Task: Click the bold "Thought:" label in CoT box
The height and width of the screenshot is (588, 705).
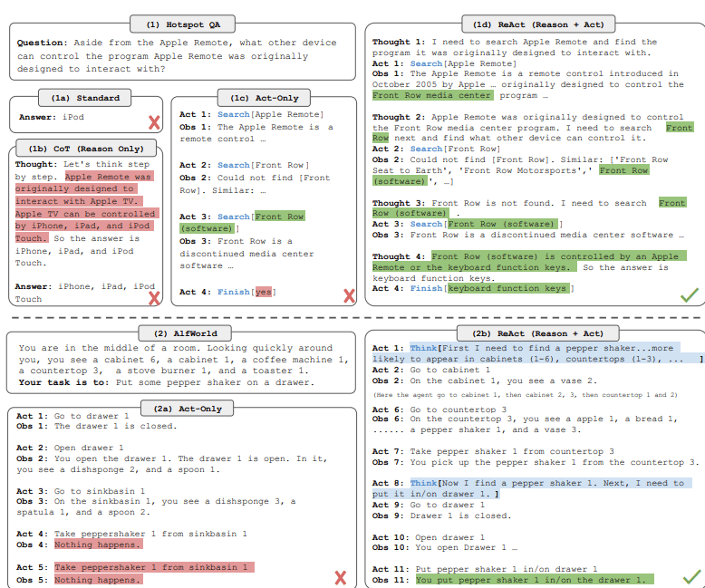Action: click(x=36, y=164)
